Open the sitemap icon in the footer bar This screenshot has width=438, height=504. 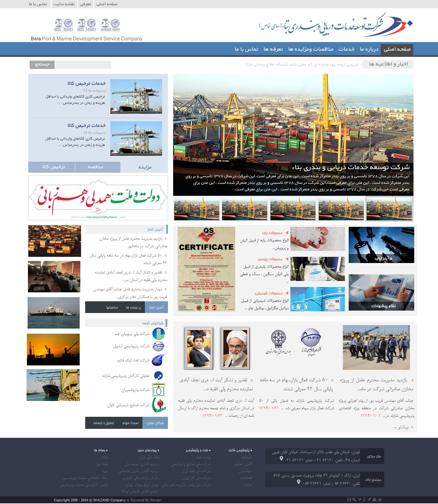pos(374,500)
